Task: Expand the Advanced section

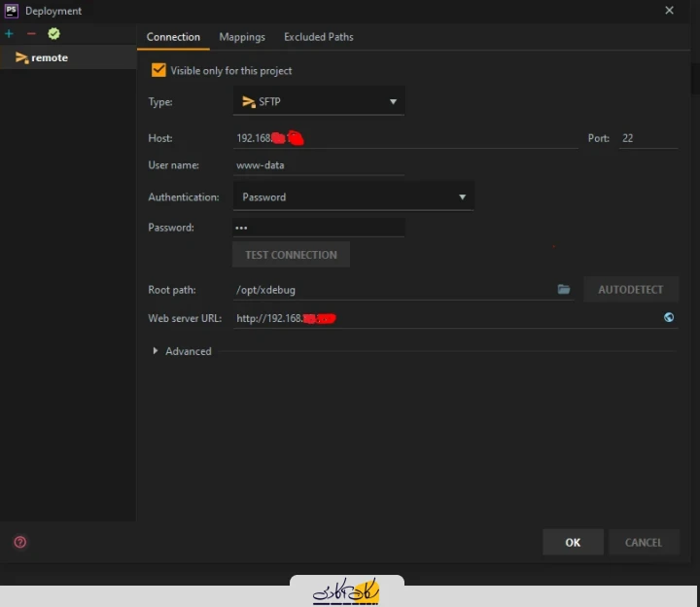Action: coord(182,351)
